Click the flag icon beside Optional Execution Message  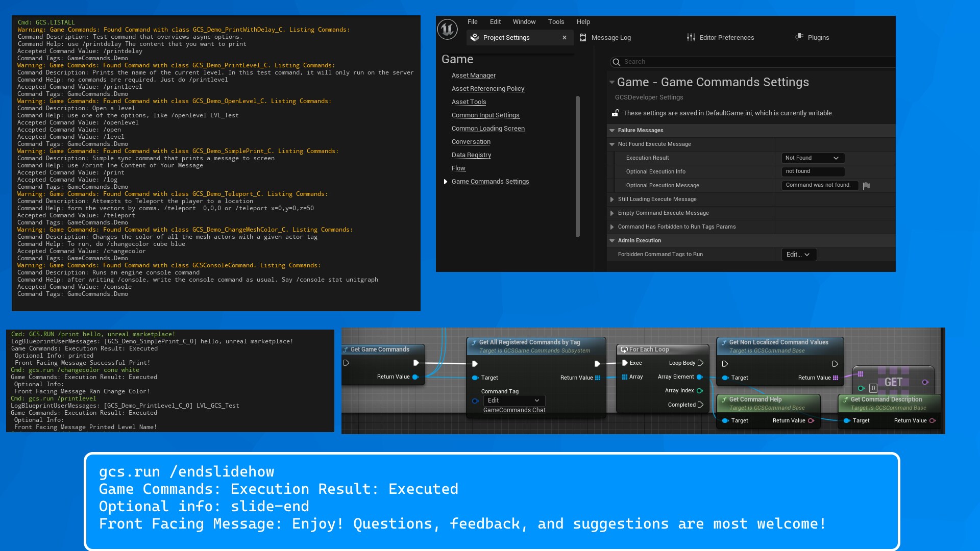coord(866,186)
